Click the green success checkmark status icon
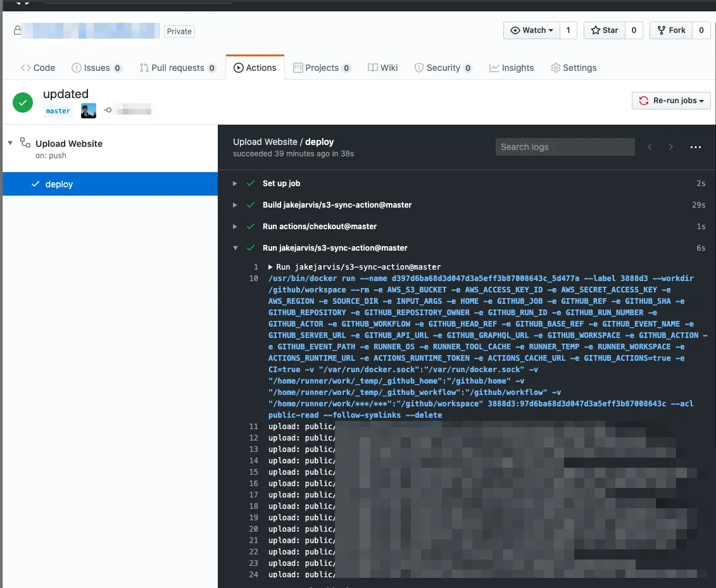Screen dimensions: 716x588 (23, 102)
